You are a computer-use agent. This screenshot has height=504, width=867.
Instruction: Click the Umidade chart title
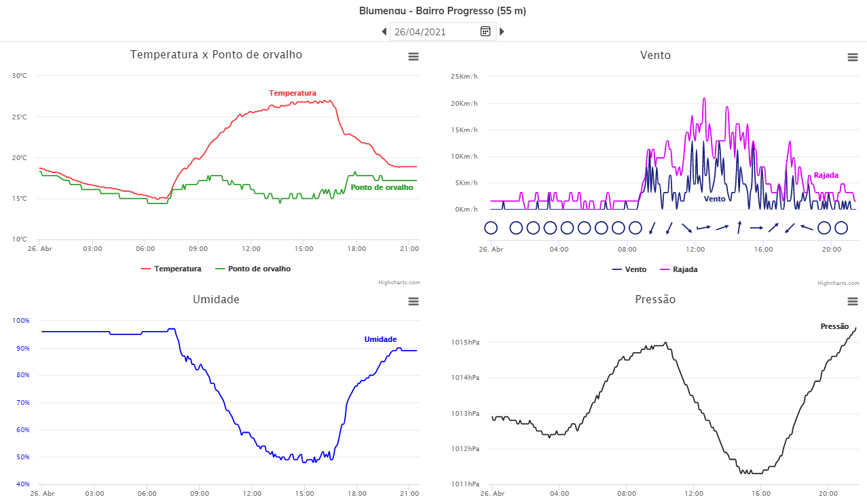point(216,299)
